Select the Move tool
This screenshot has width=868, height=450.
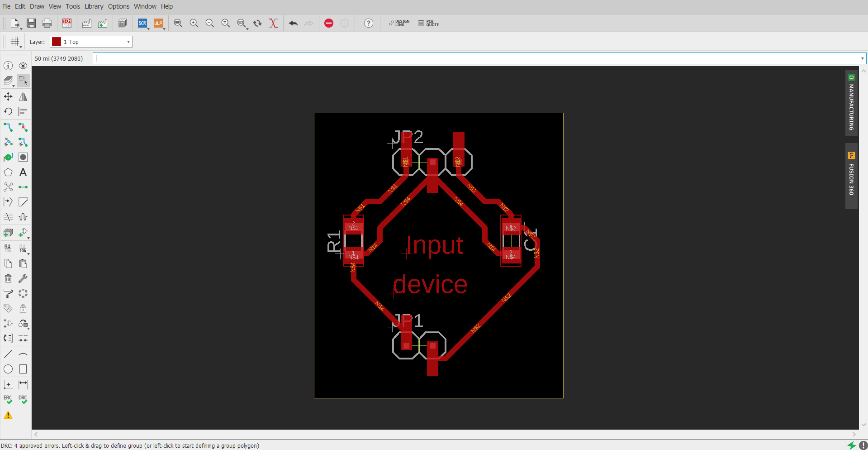point(8,96)
